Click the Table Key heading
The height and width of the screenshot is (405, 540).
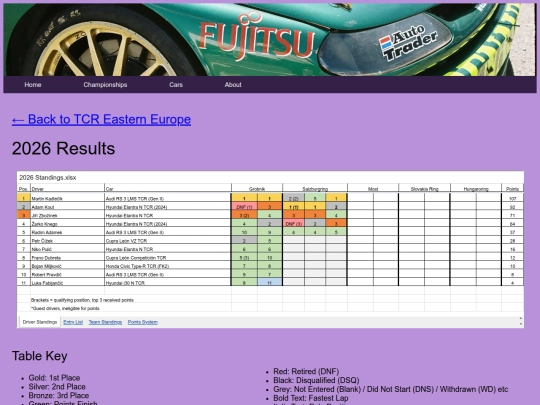40,356
